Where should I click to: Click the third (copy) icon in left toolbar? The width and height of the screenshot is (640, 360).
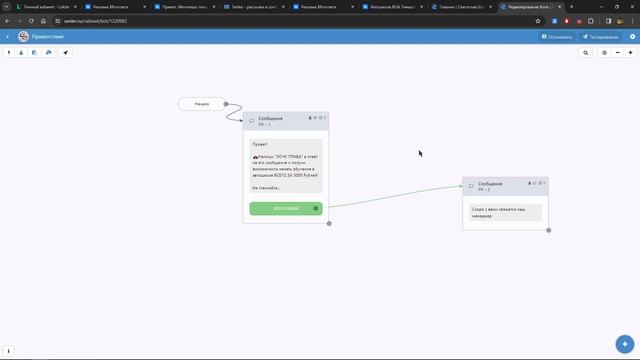pos(34,53)
